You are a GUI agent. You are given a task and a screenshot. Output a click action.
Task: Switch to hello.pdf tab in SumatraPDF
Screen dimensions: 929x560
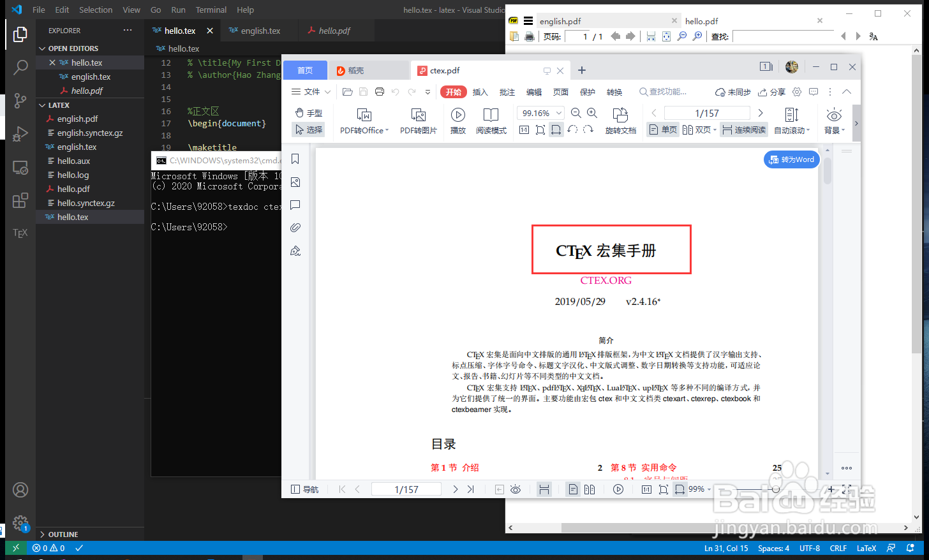pyautogui.click(x=702, y=21)
